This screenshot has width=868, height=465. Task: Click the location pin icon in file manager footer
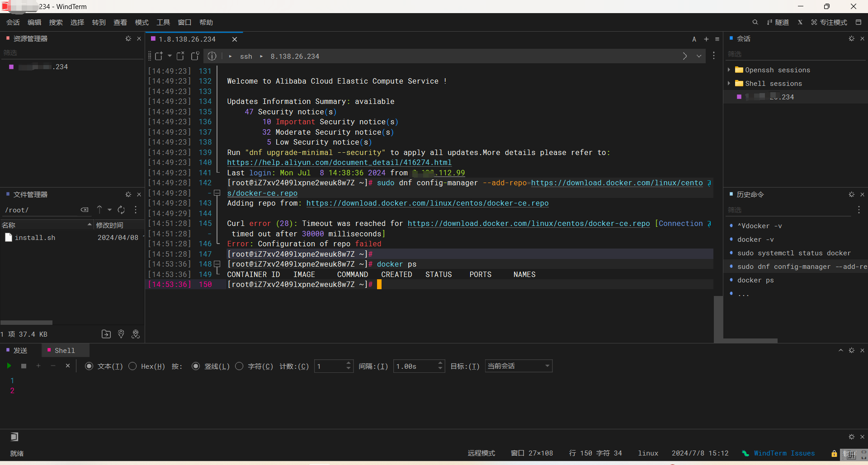[x=121, y=334]
